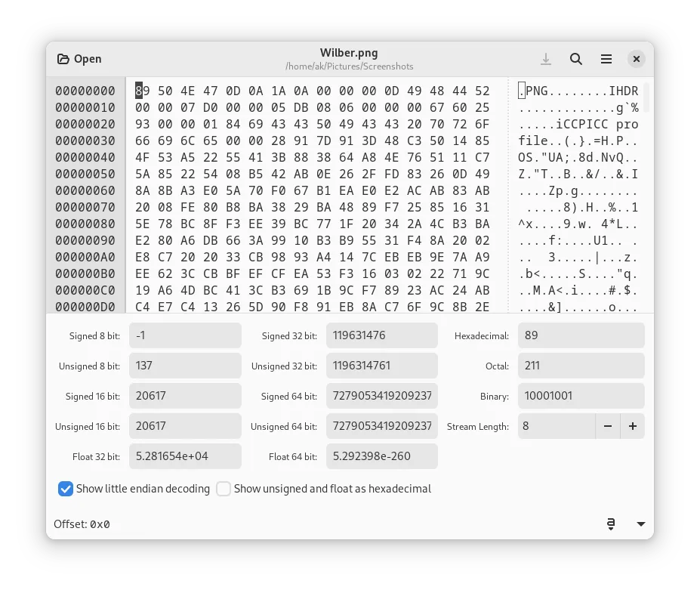The height and width of the screenshot is (590, 700).
Task: Select the Hexadecimal value field
Action: (581, 335)
